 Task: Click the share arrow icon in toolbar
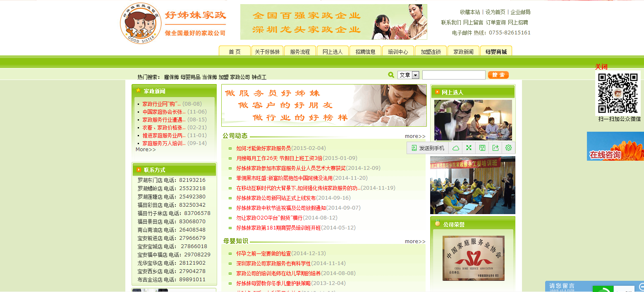pos(495,148)
